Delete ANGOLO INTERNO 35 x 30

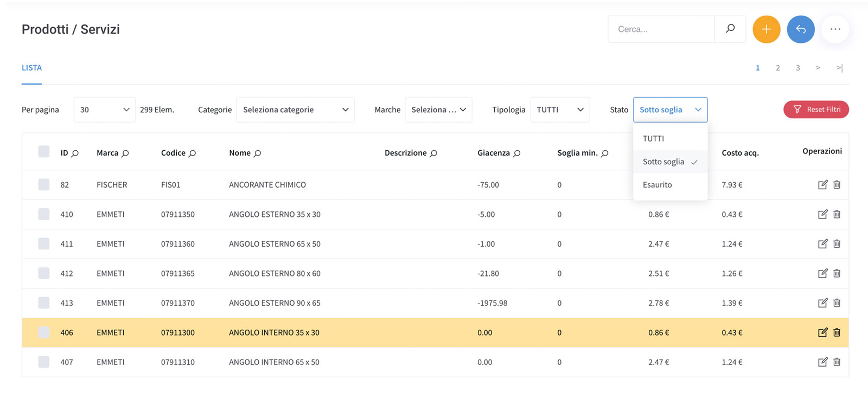tap(837, 332)
